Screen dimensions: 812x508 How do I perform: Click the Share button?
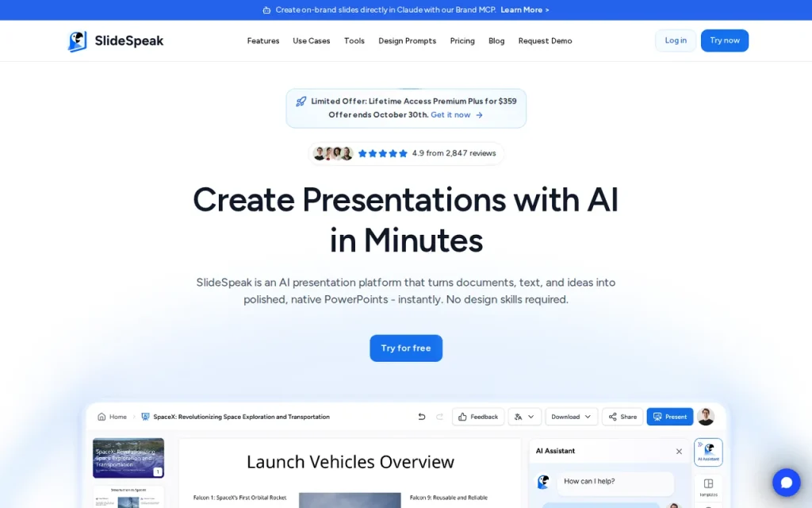(x=622, y=417)
